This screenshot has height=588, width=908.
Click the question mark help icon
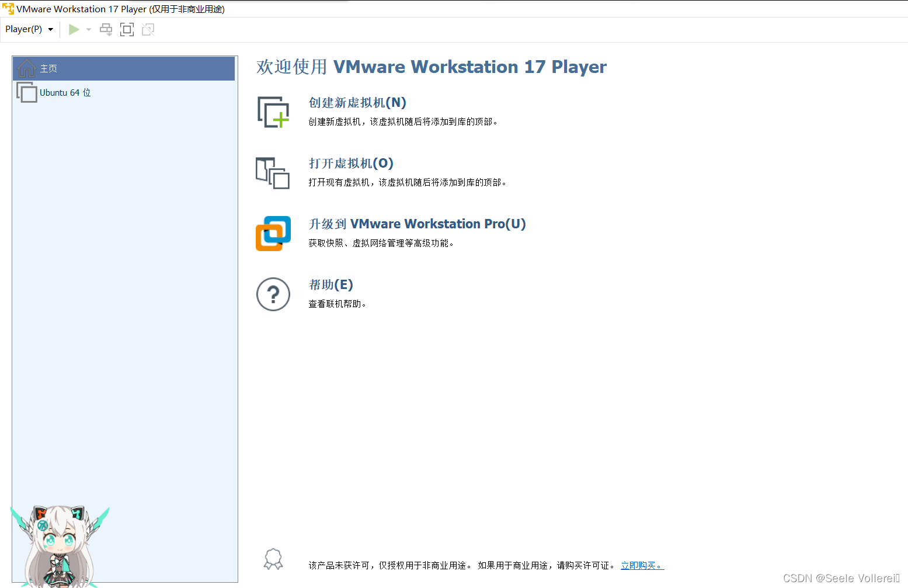pyautogui.click(x=273, y=294)
